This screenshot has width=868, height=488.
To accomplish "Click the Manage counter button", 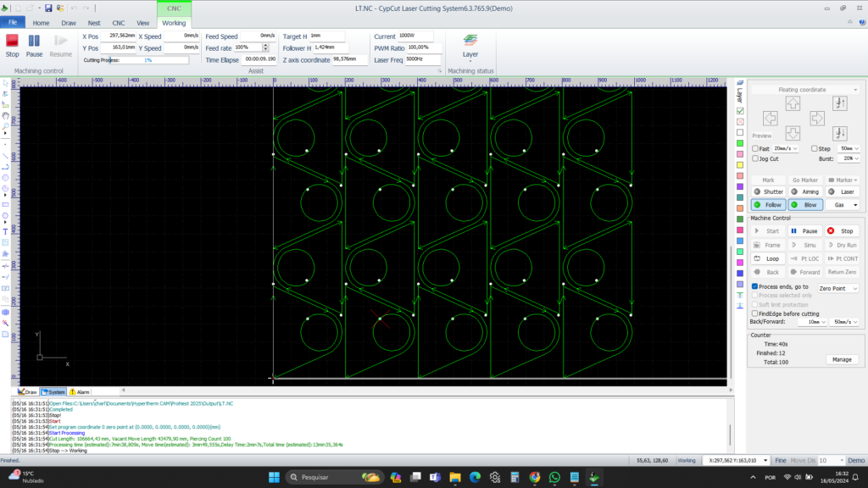I will 841,359.
